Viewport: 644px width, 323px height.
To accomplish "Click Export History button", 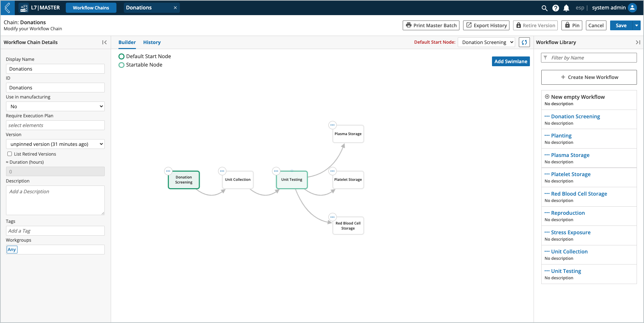I will pyautogui.click(x=486, y=26).
